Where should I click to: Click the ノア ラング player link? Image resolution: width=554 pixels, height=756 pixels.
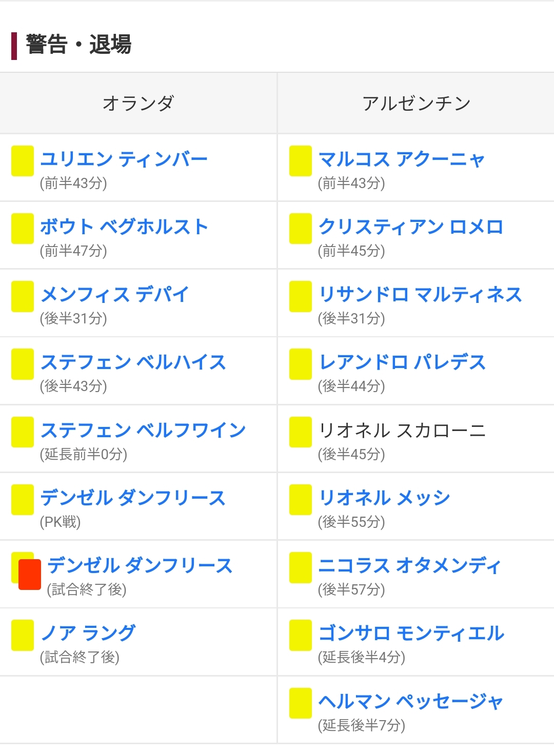(88, 633)
